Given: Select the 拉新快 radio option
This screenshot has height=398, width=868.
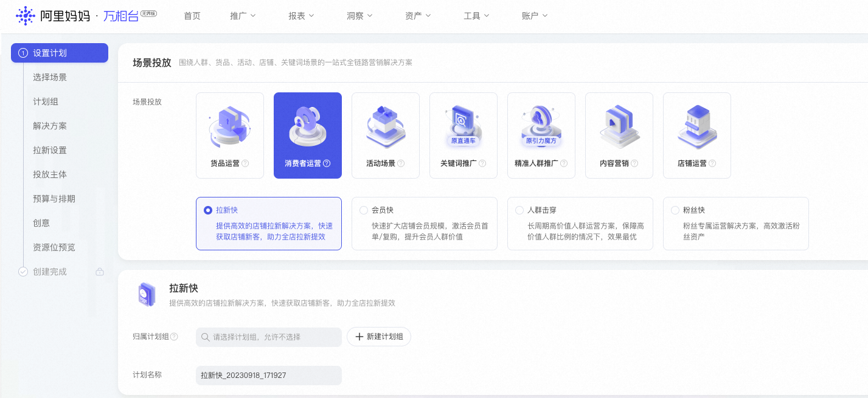Looking at the screenshot, I should [x=208, y=210].
